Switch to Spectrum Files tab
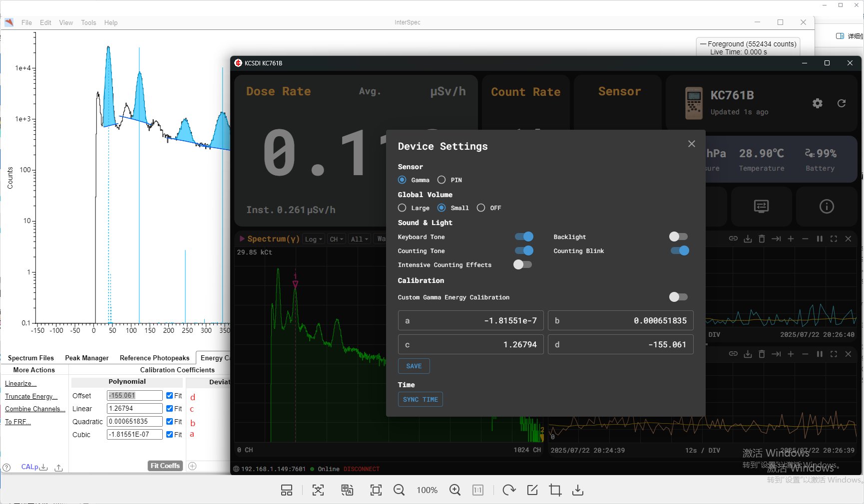 (31, 358)
